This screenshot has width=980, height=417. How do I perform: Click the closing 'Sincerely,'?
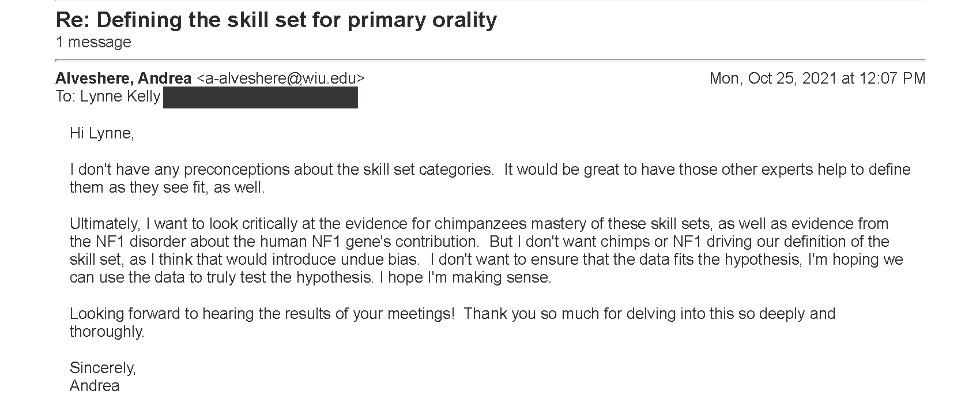point(103,367)
